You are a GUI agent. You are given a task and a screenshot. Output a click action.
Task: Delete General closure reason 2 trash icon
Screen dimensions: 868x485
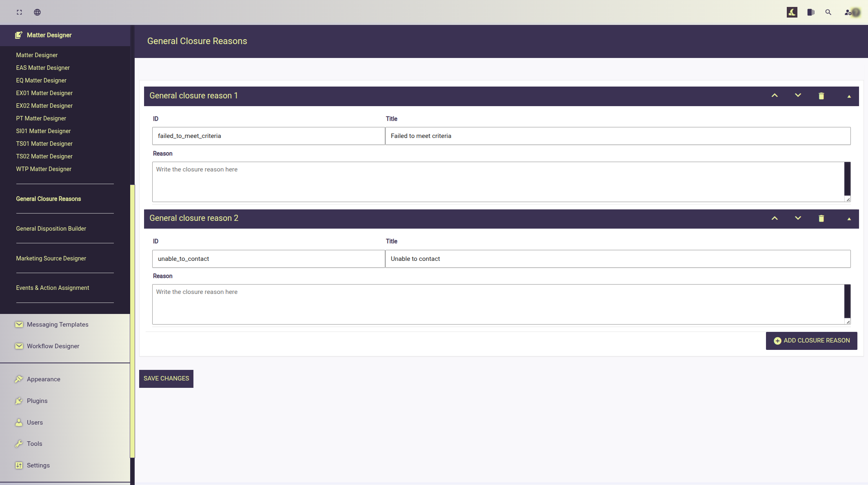coord(821,218)
